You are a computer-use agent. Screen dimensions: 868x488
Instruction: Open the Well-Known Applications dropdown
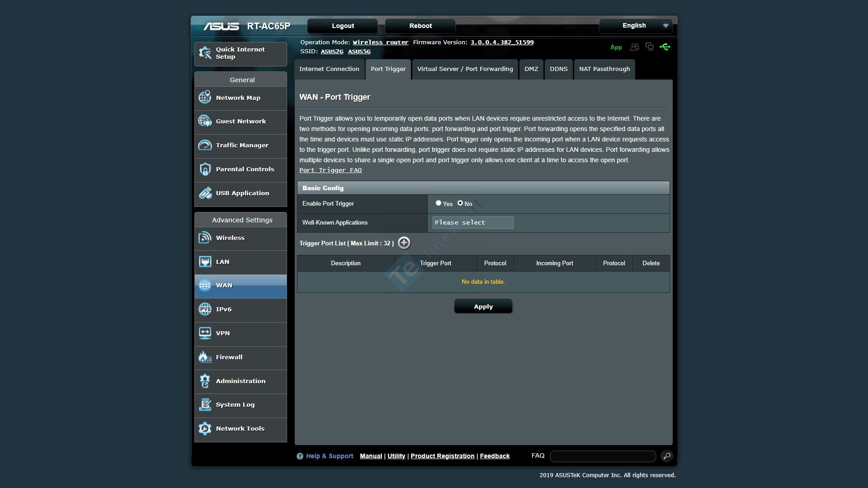[473, 222]
